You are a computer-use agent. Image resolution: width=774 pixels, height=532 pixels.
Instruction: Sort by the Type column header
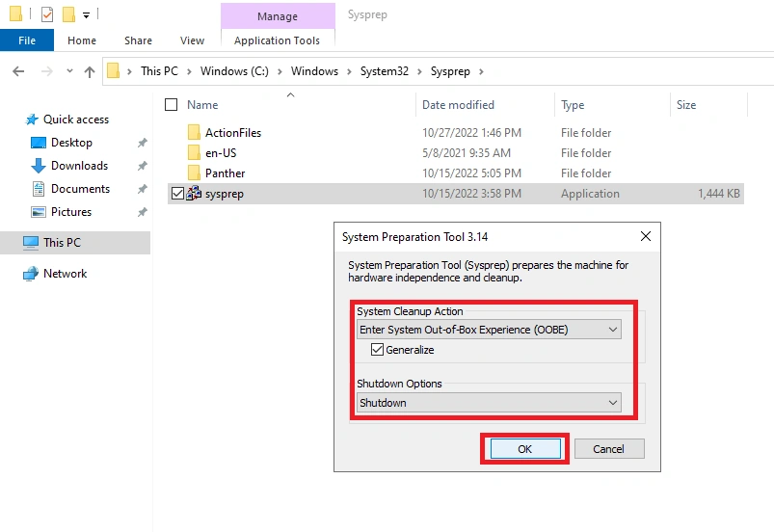point(573,105)
